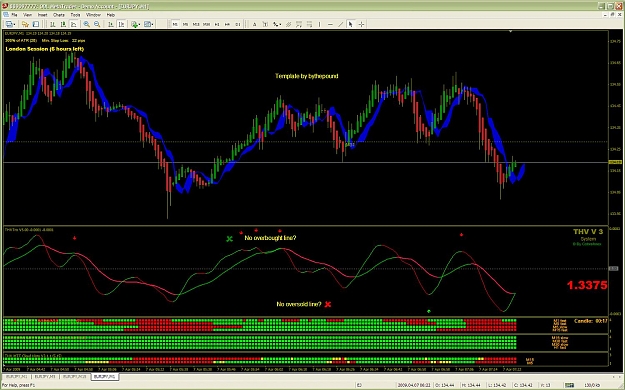This screenshot has width=625, height=390.
Task: Switch chart to bar chart style
Action: point(52,24)
